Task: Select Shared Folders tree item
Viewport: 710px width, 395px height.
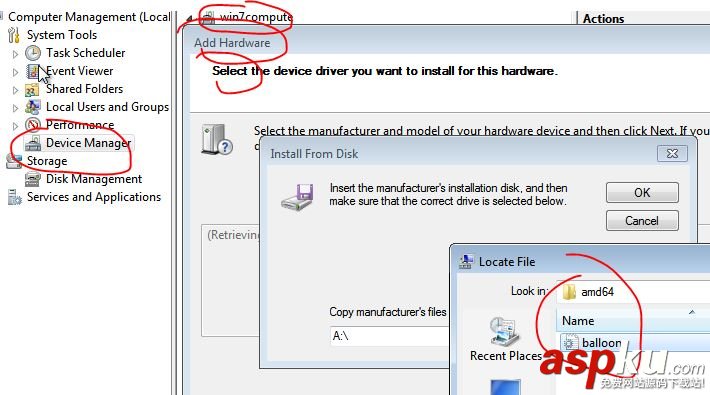Action: (85, 89)
